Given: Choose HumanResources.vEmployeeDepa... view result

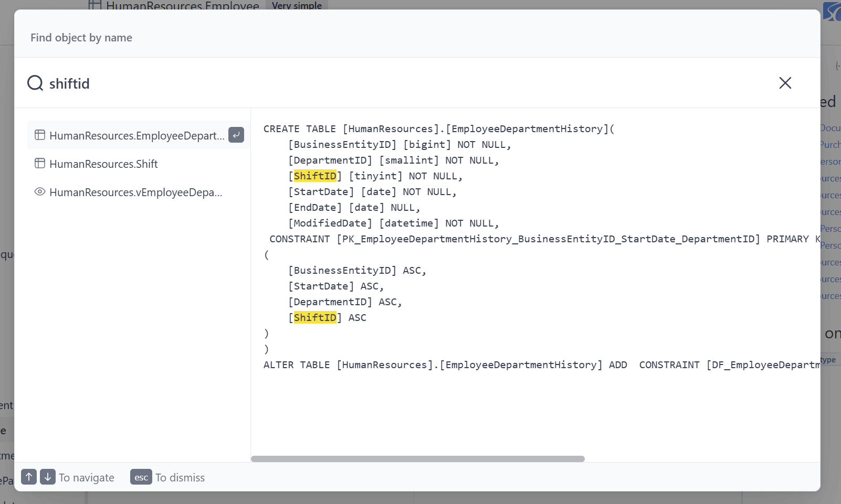Looking at the screenshot, I should click(135, 192).
